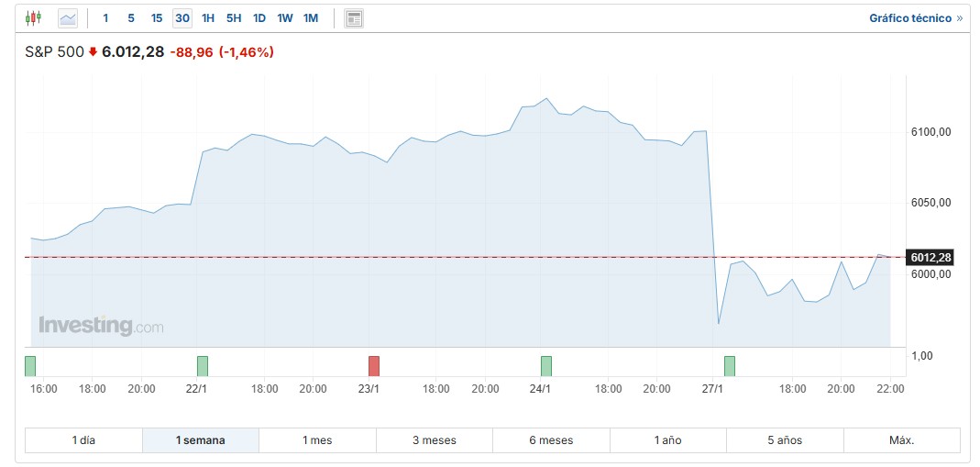Click the red event marker at 23/1

[x=373, y=365]
